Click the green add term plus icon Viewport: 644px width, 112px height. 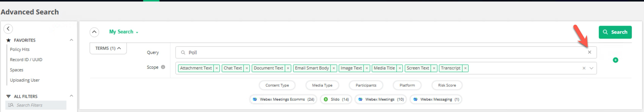pos(616,60)
